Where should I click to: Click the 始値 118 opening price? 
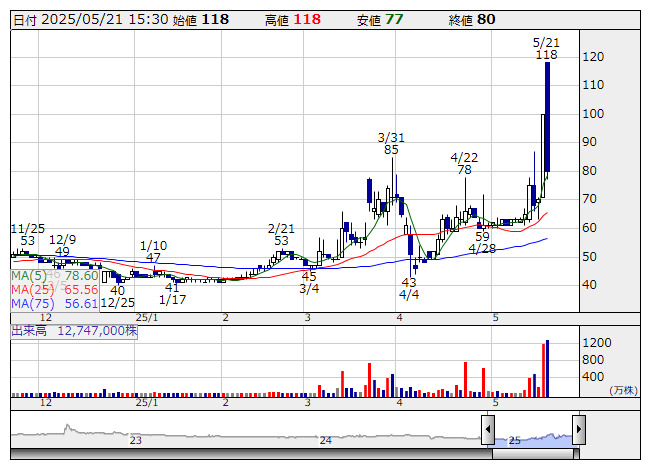[201, 20]
